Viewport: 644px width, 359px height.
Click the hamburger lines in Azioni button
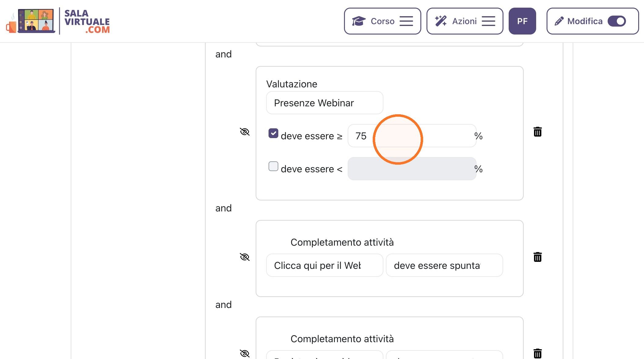(488, 21)
